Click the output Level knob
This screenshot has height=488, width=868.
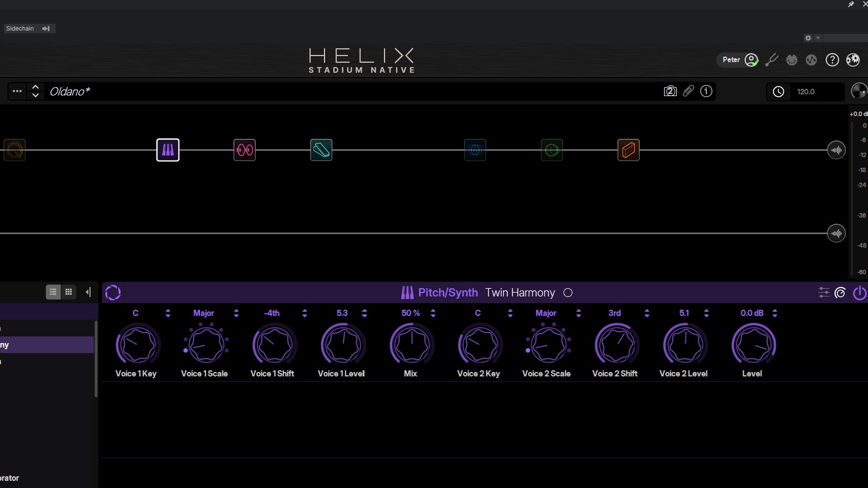754,345
